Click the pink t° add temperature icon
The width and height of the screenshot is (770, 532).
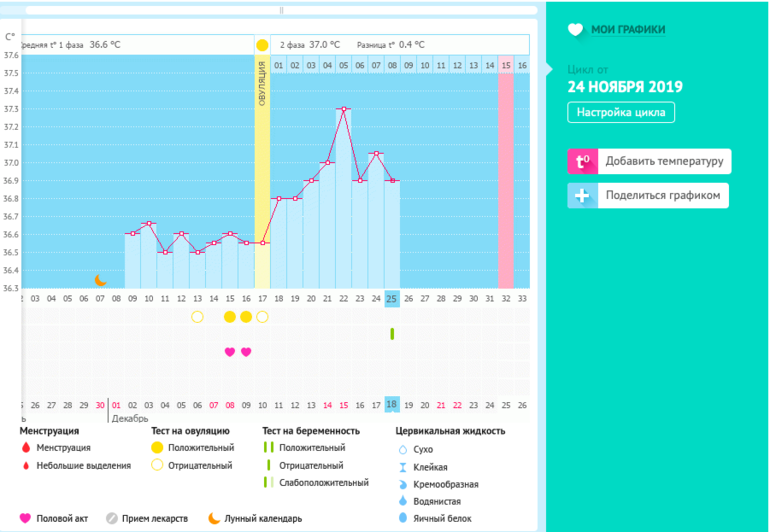(x=582, y=161)
